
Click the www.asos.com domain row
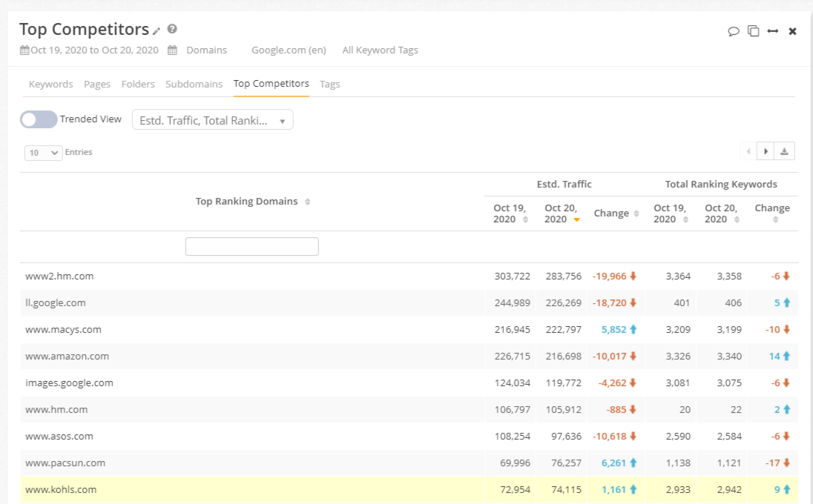pos(409,436)
